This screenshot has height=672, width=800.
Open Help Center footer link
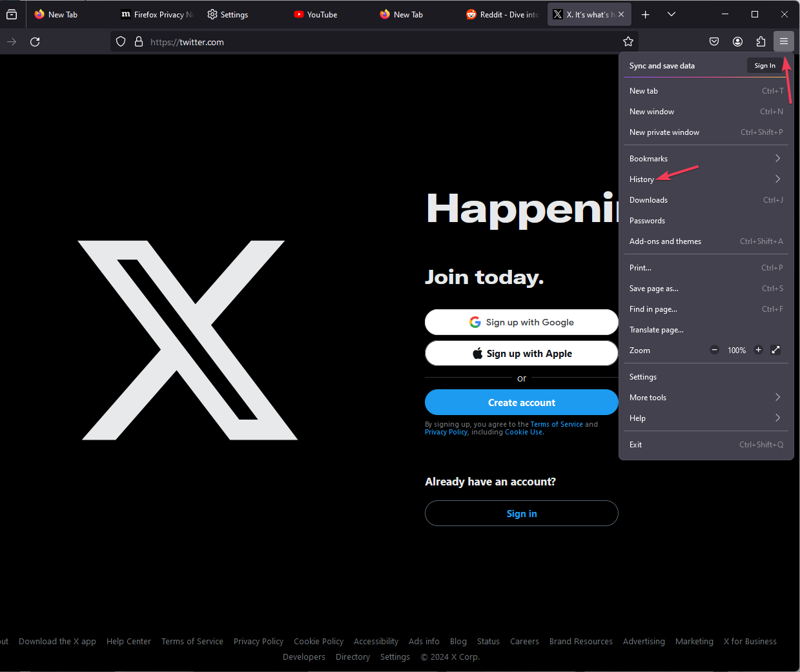click(128, 641)
